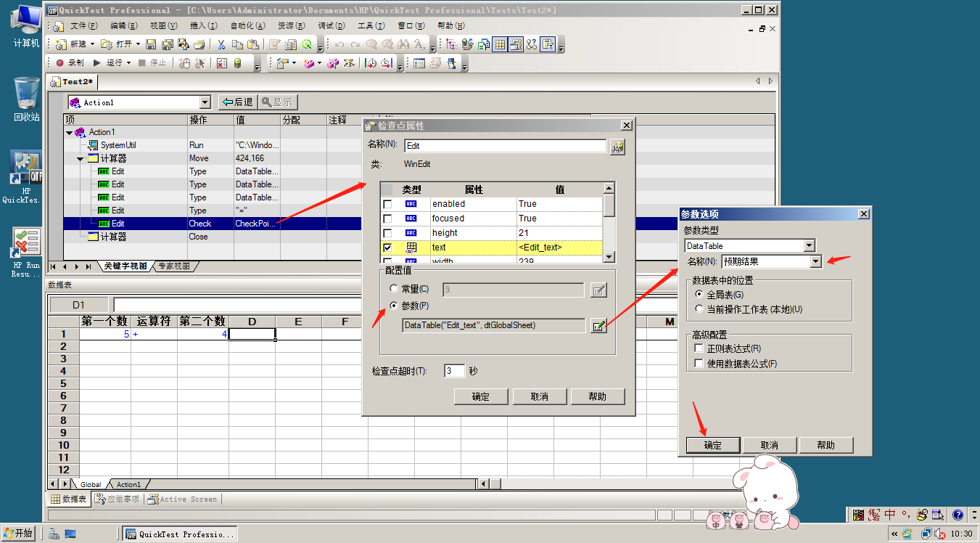Click the icon beside the checkpoint name field
Screen dimensions: 980x543
[x=617, y=147]
